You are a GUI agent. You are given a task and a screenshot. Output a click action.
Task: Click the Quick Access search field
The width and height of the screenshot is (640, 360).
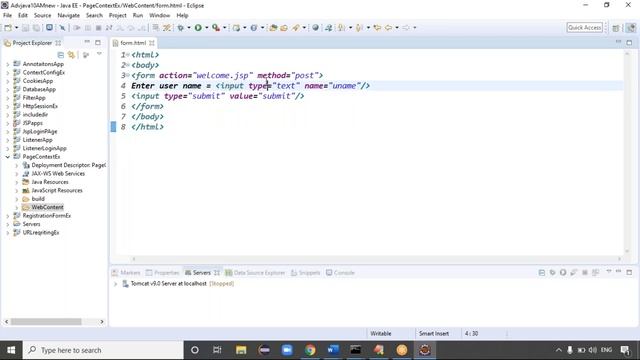click(x=584, y=27)
